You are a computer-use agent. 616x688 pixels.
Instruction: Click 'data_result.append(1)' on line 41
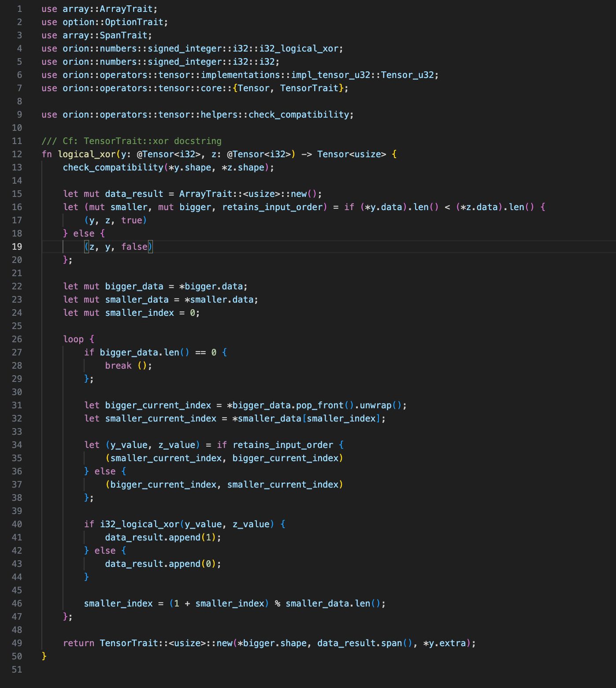coord(160,537)
